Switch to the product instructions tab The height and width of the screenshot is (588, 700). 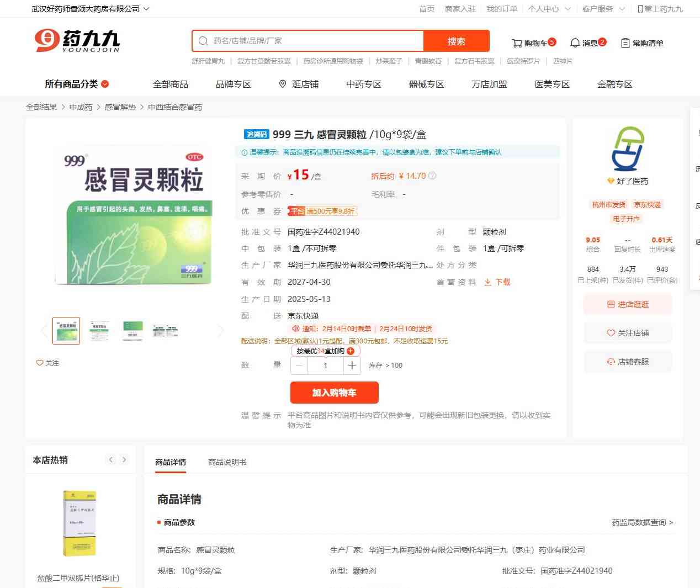[227, 462]
